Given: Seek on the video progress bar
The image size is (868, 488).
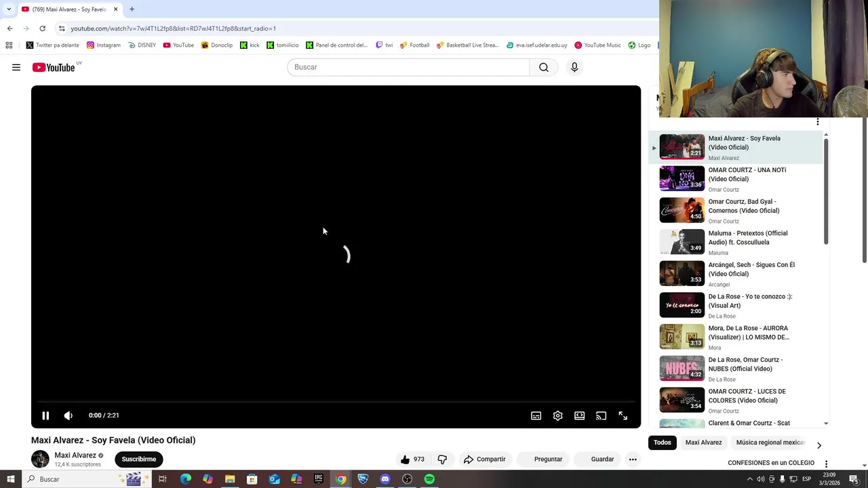Looking at the screenshot, I should click(x=336, y=402).
